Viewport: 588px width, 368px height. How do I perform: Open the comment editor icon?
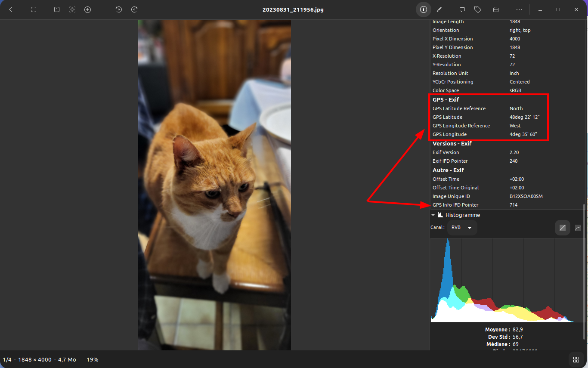tap(462, 9)
